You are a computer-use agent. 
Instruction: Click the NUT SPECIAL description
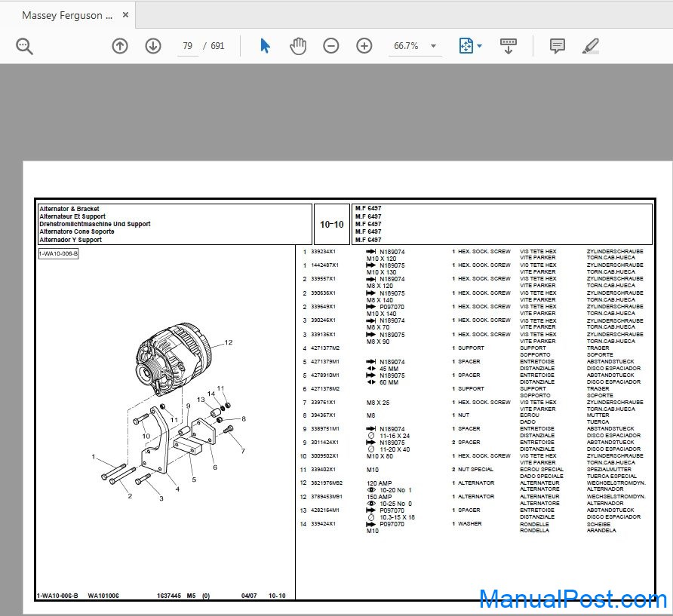tap(475, 469)
